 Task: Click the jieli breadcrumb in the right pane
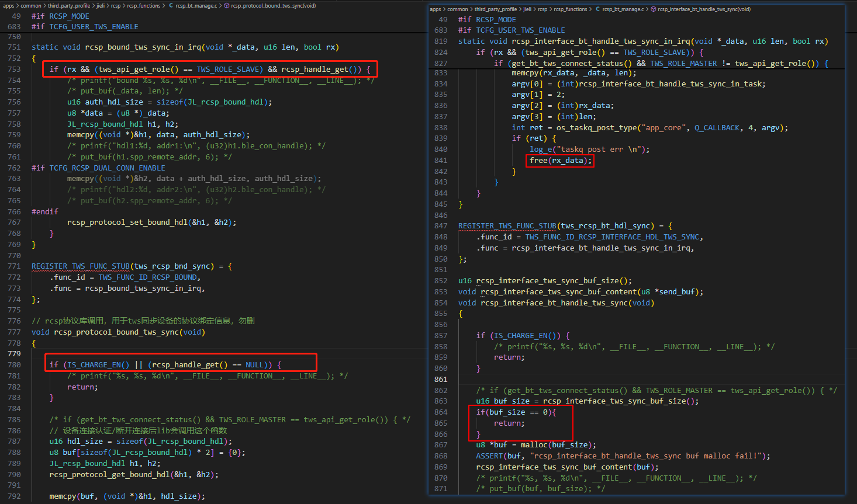(528, 9)
